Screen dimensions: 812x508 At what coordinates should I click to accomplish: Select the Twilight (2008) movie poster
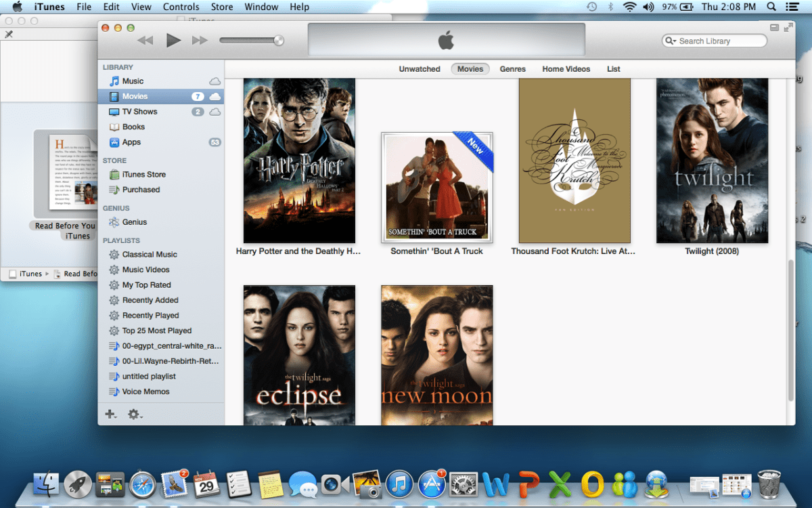[x=712, y=161]
